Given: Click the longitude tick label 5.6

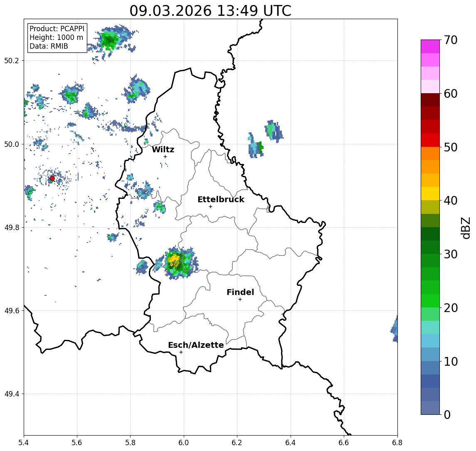Looking at the screenshot, I should click(x=77, y=443).
